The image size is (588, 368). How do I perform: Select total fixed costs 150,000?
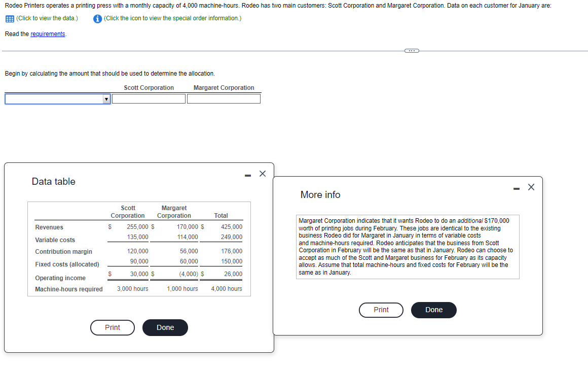231,261
